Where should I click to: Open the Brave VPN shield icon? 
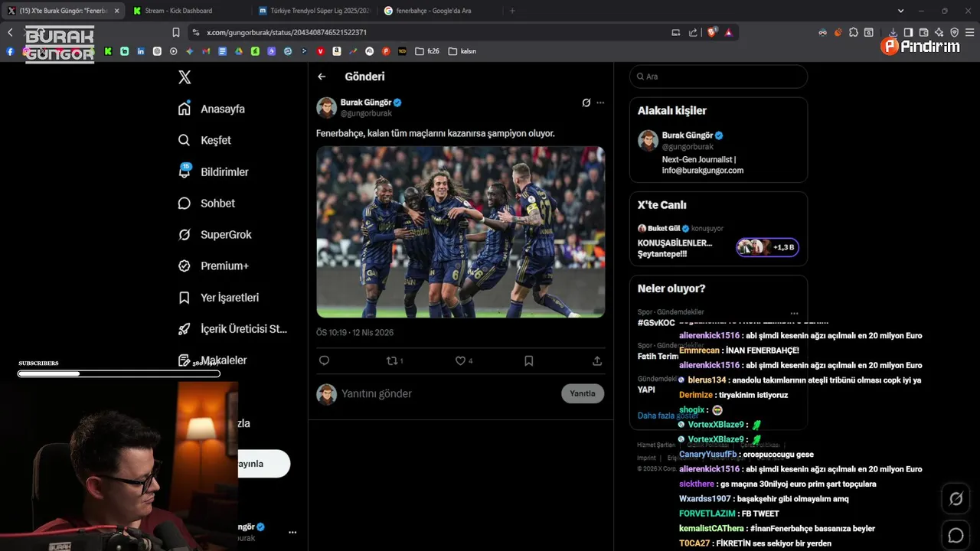tap(954, 32)
